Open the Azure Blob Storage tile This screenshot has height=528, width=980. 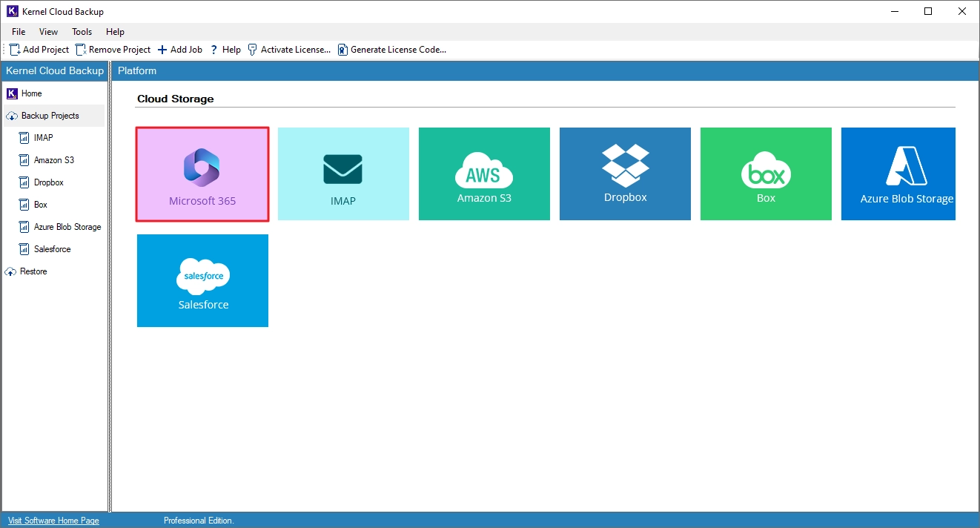(x=898, y=174)
